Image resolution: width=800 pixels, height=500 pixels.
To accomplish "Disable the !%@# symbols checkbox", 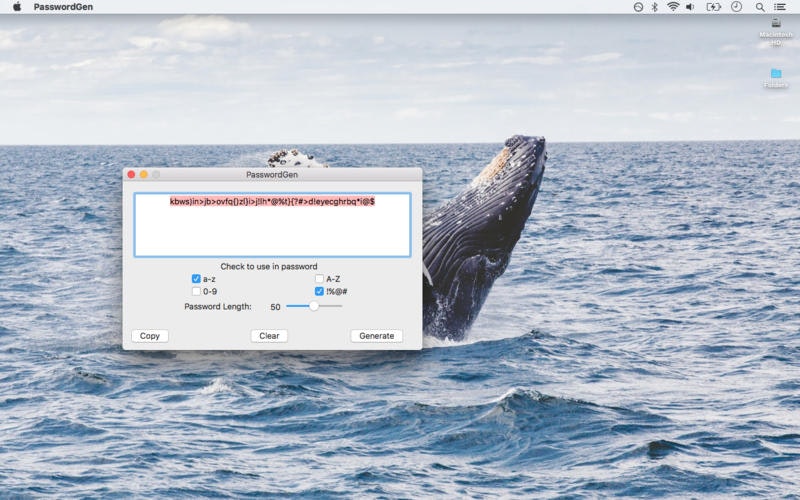I will tap(319, 291).
